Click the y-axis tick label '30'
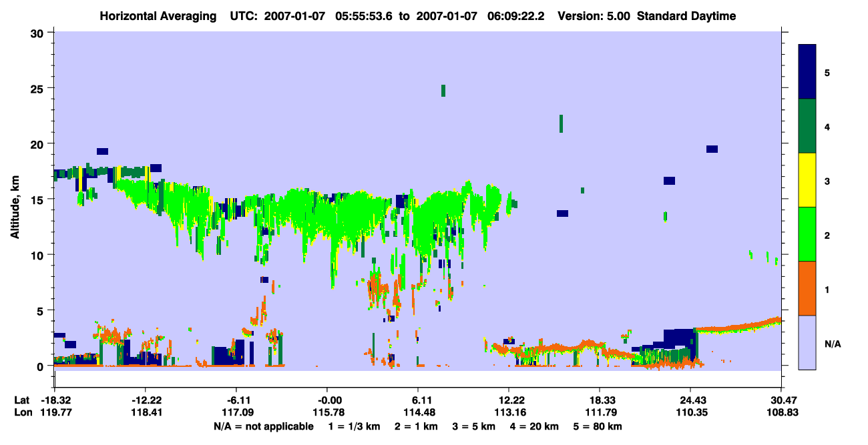The image size is (868, 445). click(39, 32)
